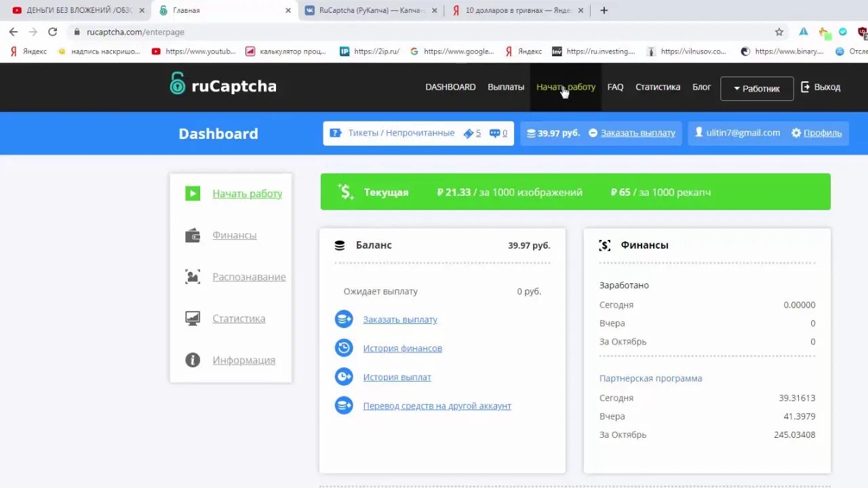Viewport: 868px width, 488px height.
Task: Click the green play icon in sidebar
Action: (193, 193)
